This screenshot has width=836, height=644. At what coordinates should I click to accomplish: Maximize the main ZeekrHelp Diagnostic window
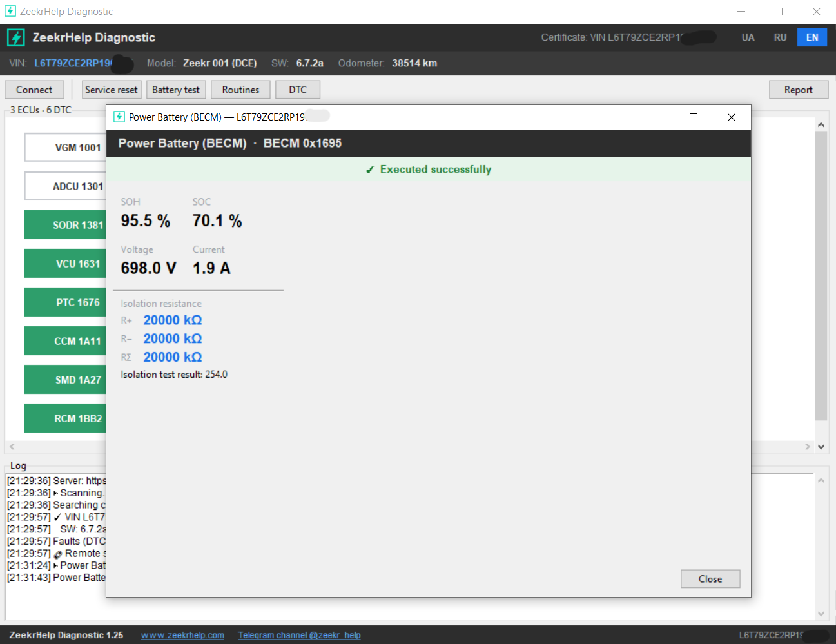click(x=779, y=12)
